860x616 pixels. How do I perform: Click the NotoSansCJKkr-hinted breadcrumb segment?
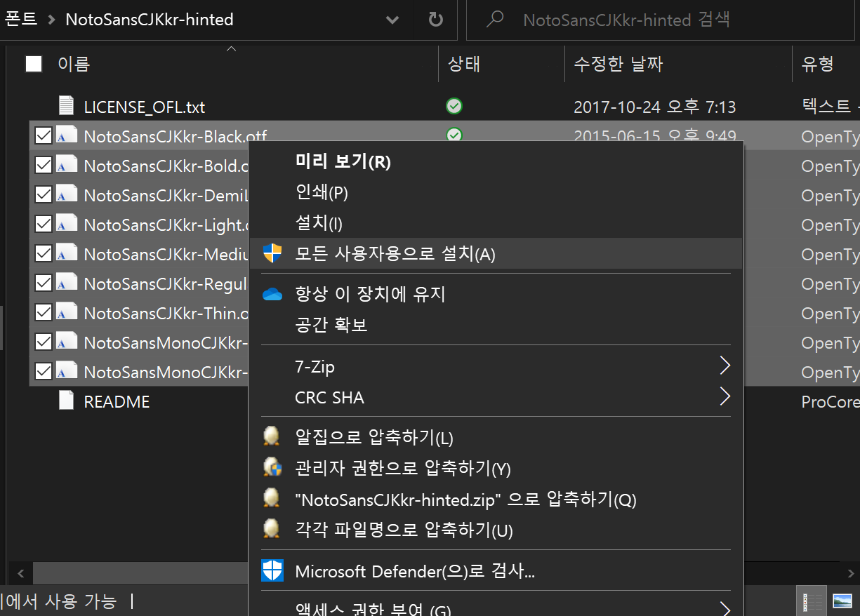[x=150, y=20]
